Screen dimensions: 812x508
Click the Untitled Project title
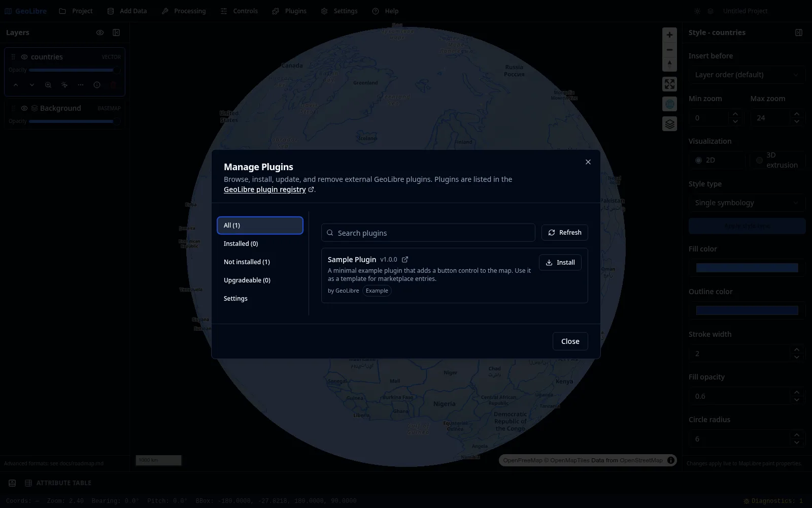tap(745, 11)
